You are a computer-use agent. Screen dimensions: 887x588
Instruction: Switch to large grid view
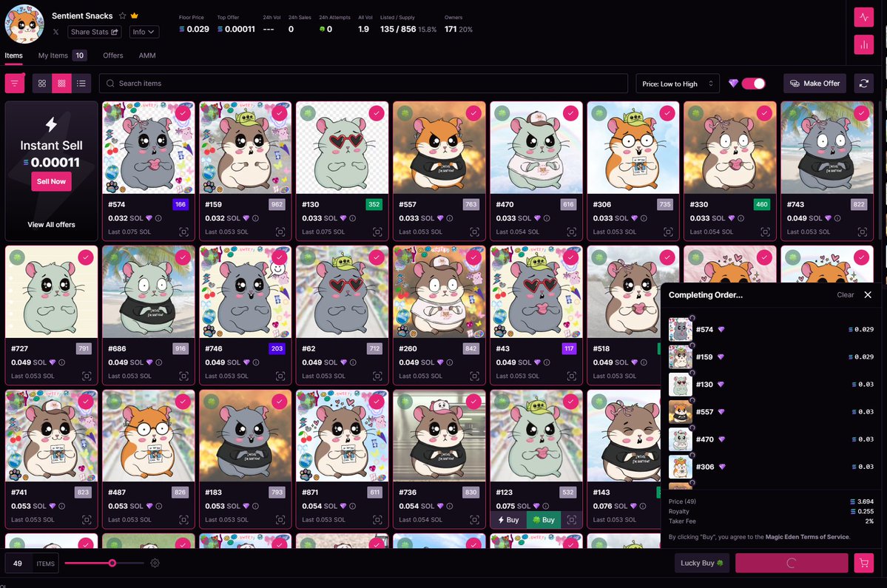pos(42,83)
